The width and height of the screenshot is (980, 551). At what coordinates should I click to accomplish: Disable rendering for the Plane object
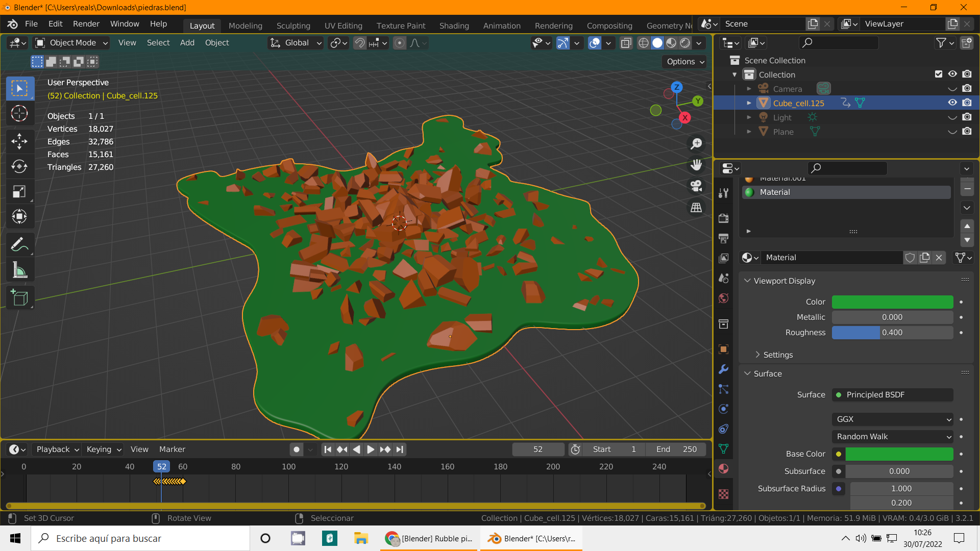click(x=967, y=131)
